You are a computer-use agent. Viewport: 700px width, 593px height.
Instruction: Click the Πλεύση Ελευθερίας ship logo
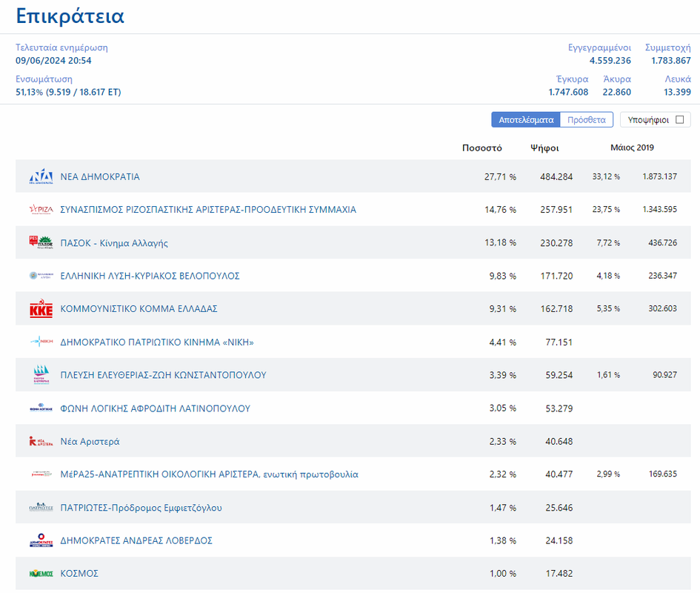coord(41,374)
